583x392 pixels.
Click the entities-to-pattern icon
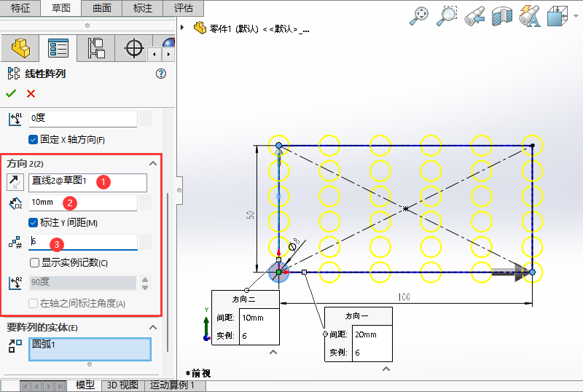click(x=15, y=345)
